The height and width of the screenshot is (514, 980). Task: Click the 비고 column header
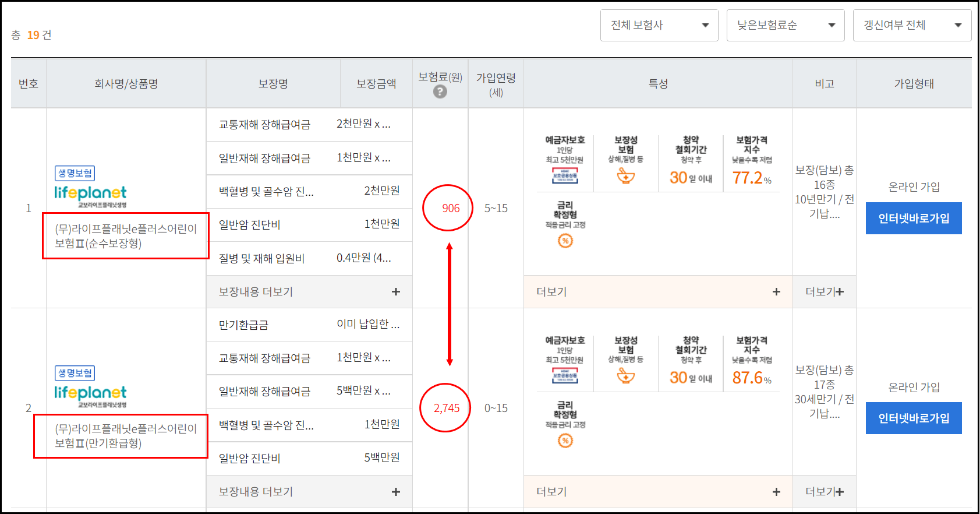pos(825,83)
